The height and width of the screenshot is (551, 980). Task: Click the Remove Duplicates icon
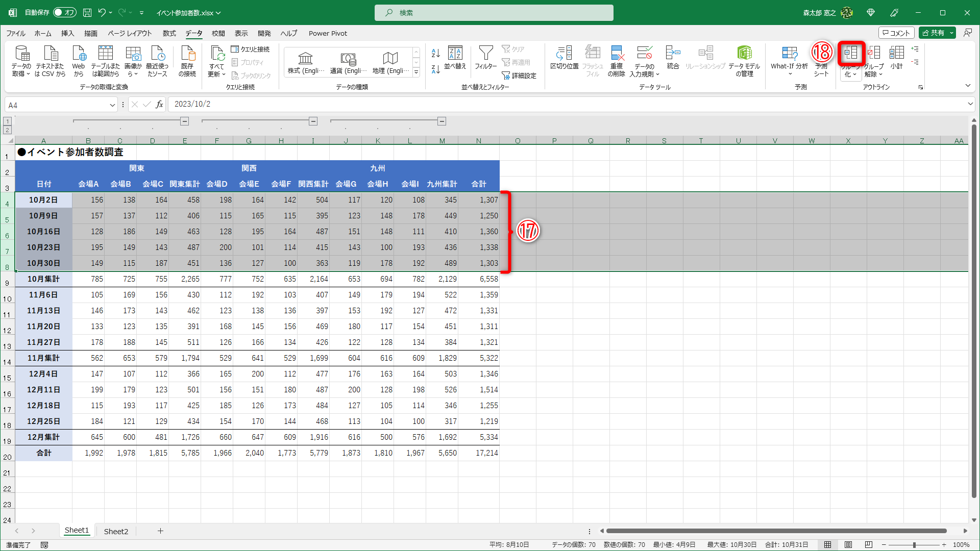coord(617,54)
